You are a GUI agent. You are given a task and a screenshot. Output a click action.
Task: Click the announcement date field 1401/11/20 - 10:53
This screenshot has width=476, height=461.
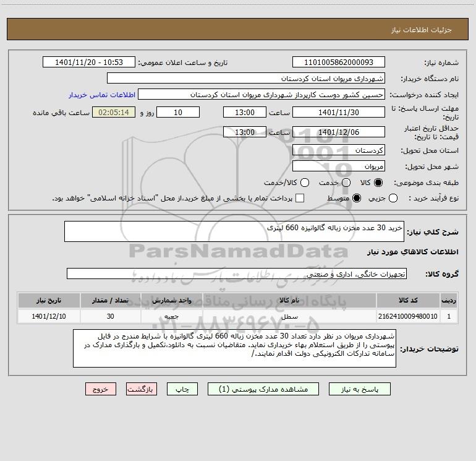point(88,62)
